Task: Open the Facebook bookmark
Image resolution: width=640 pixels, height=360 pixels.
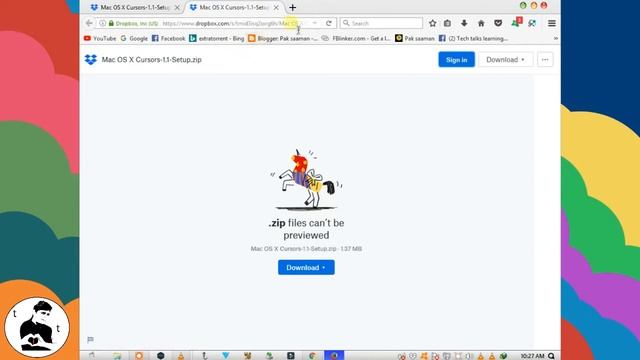Action: [x=169, y=38]
